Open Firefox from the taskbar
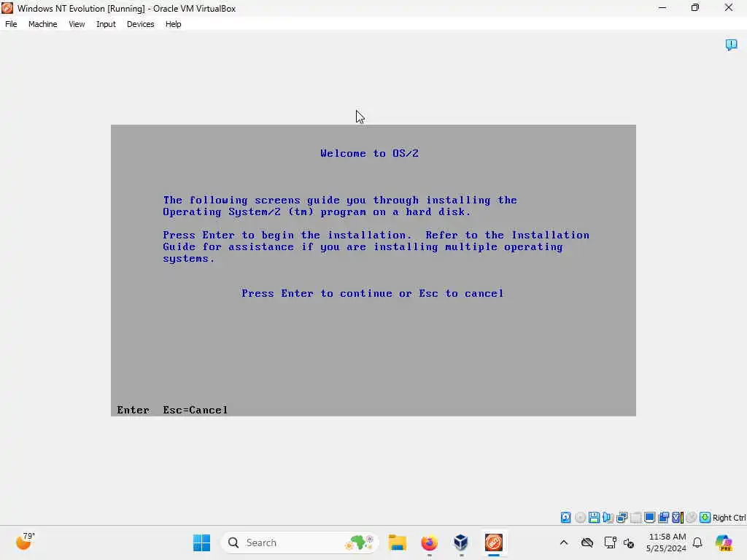 point(429,542)
